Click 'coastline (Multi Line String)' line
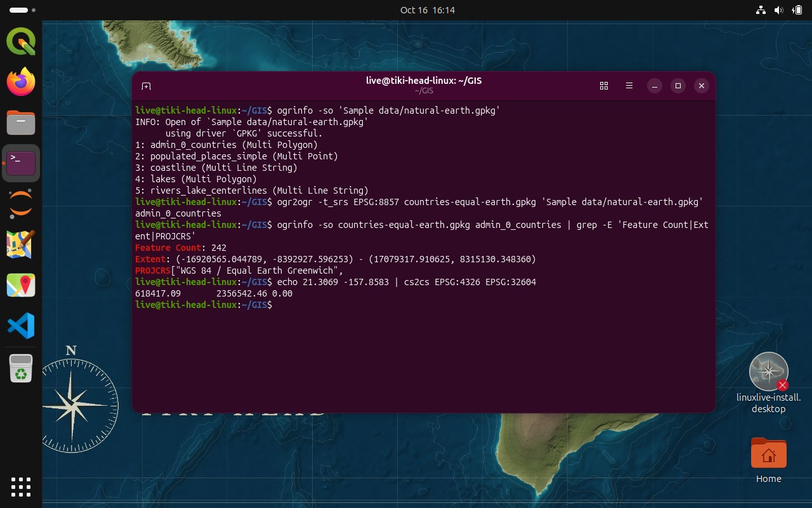 [216, 168]
